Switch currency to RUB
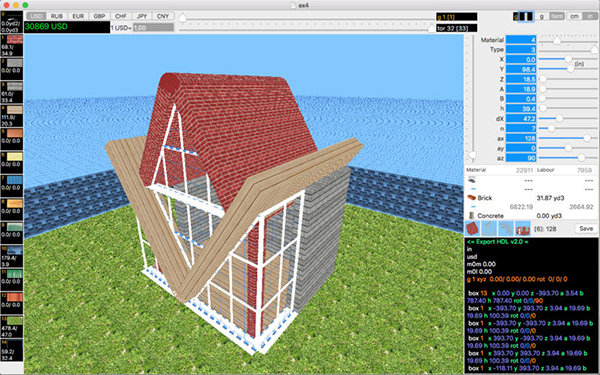The width and height of the screenshot is (600, 375). click(57, 16)
